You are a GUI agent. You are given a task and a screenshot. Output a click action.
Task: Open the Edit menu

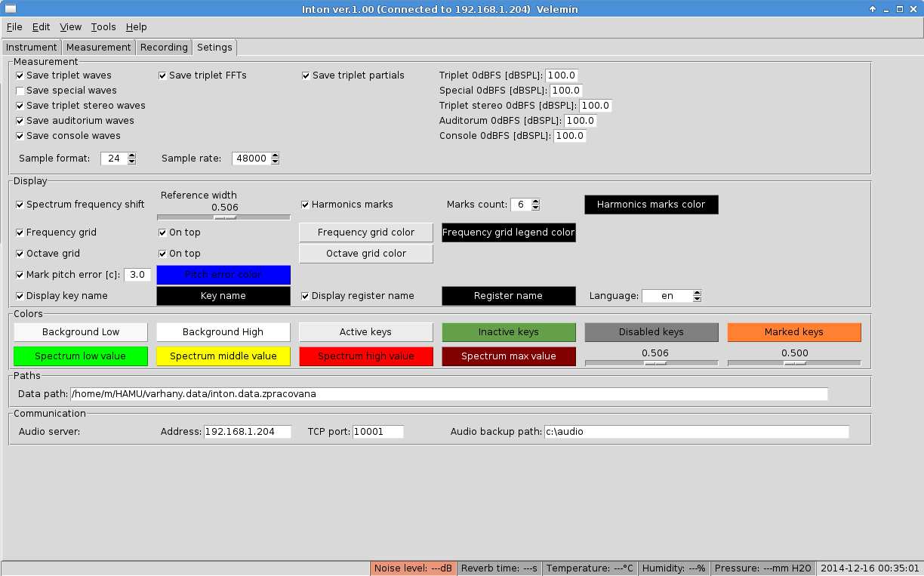41,26
